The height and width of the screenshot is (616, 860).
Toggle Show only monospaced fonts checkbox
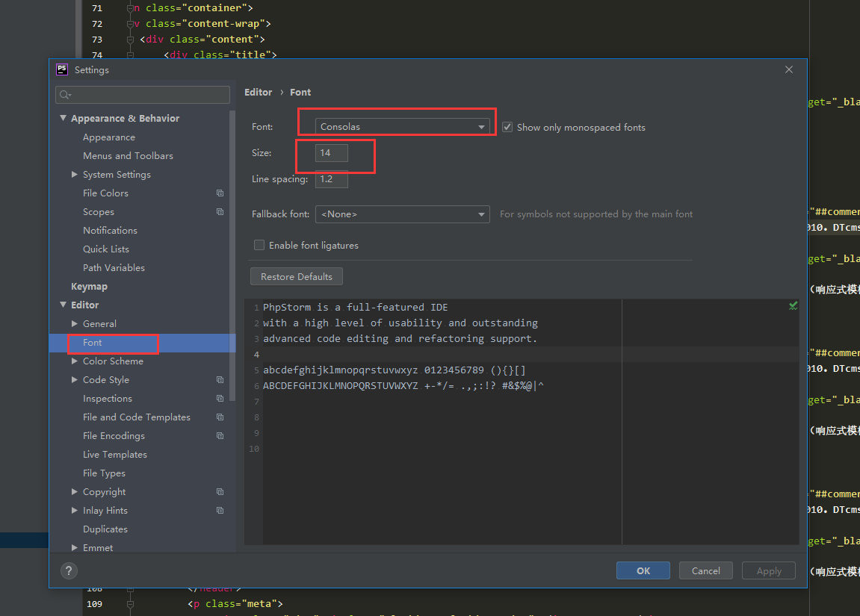point(507,127)
